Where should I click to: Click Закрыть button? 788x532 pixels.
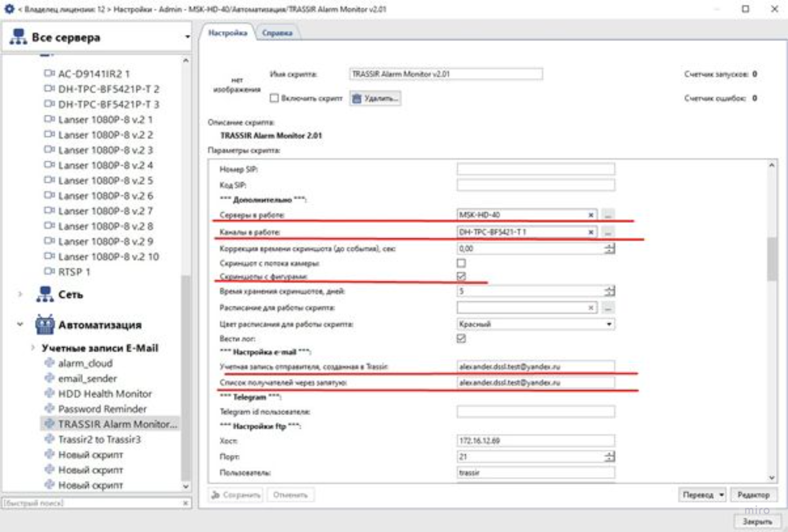point(757,522)
